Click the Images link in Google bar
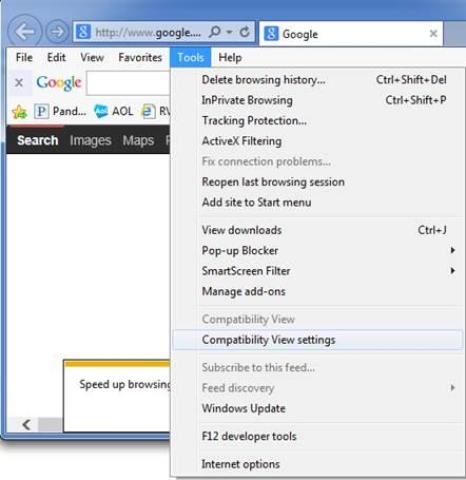466x480 pixels. tap(90, 140)
